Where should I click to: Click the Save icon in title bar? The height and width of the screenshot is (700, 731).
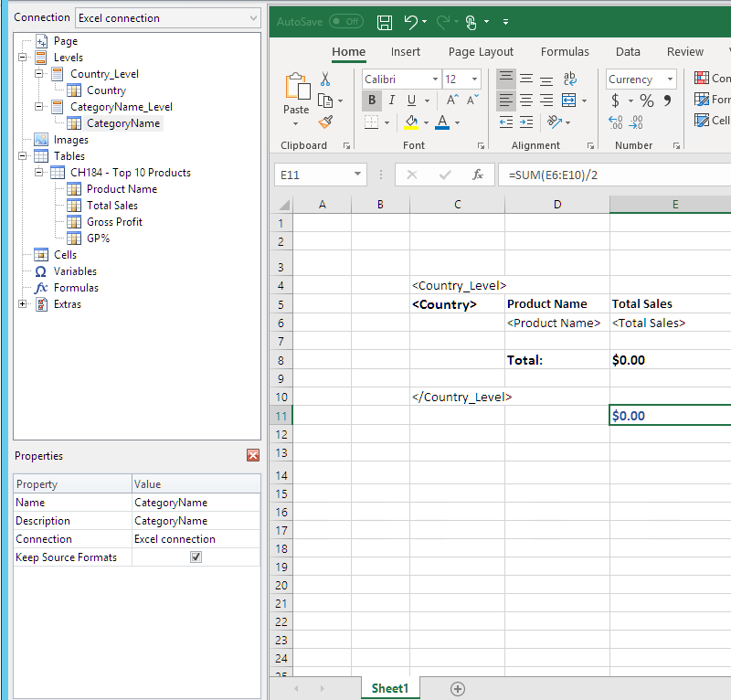coord(385,22)
